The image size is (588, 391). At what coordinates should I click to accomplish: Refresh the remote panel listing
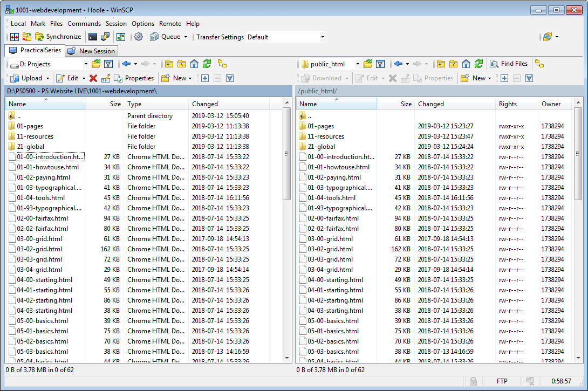click(x=479, y=64)
